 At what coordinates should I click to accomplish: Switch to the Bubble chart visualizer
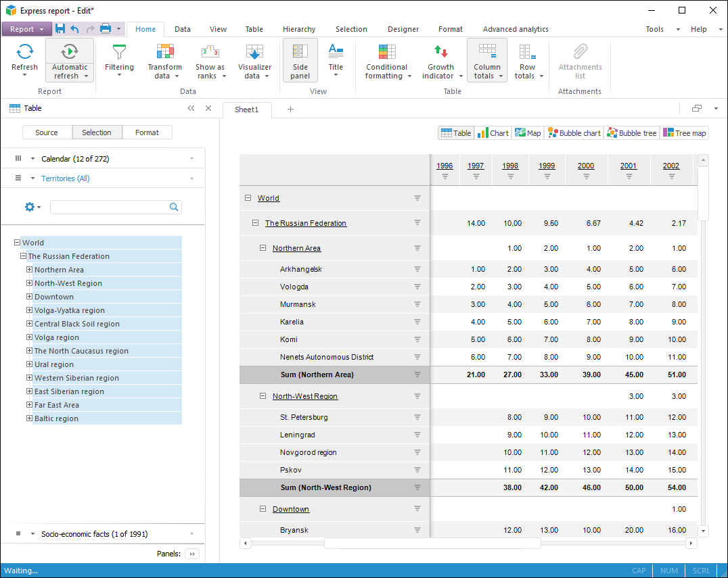coord(574,133)
